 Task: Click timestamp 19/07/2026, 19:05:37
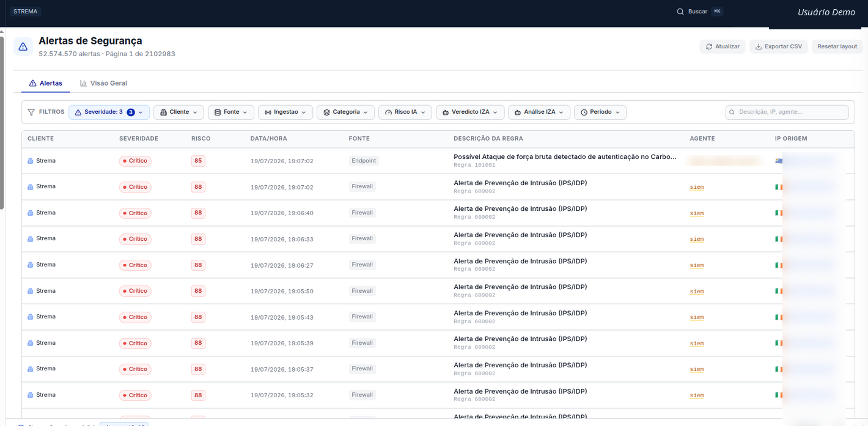coord(282,370)
